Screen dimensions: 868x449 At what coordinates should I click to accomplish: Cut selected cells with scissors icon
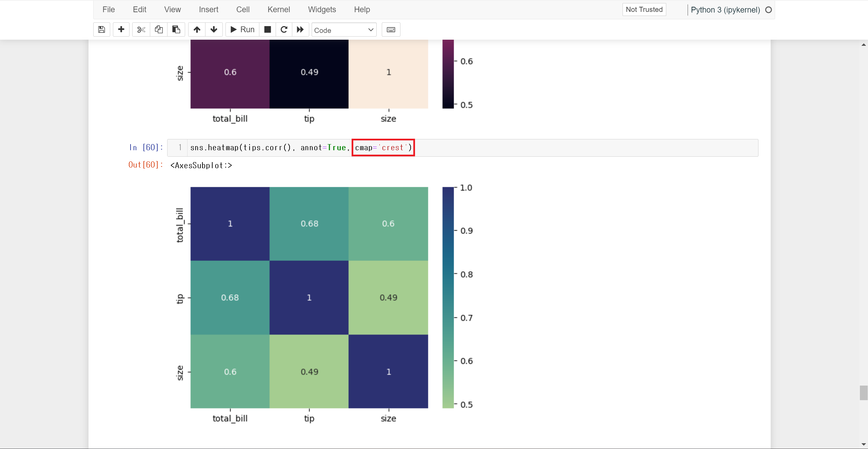tap(141, 30)
